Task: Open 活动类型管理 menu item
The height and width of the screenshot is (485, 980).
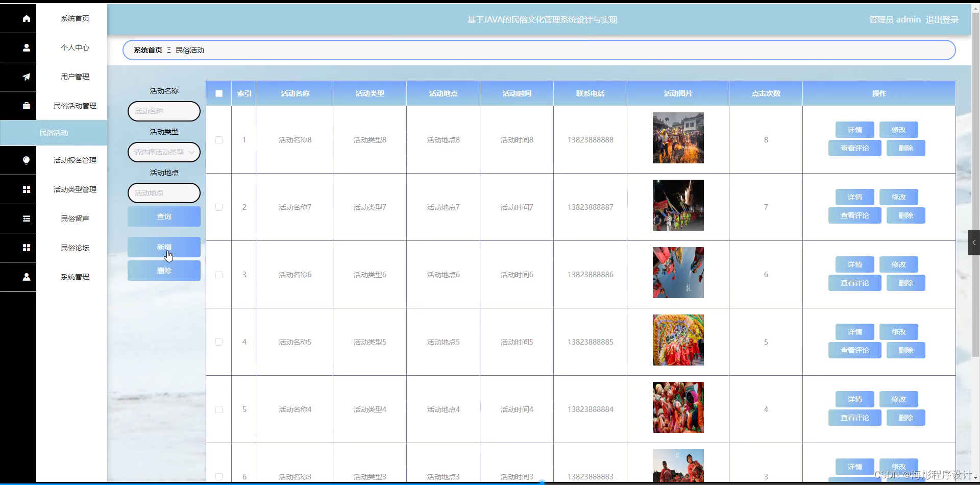Action: 75,189
